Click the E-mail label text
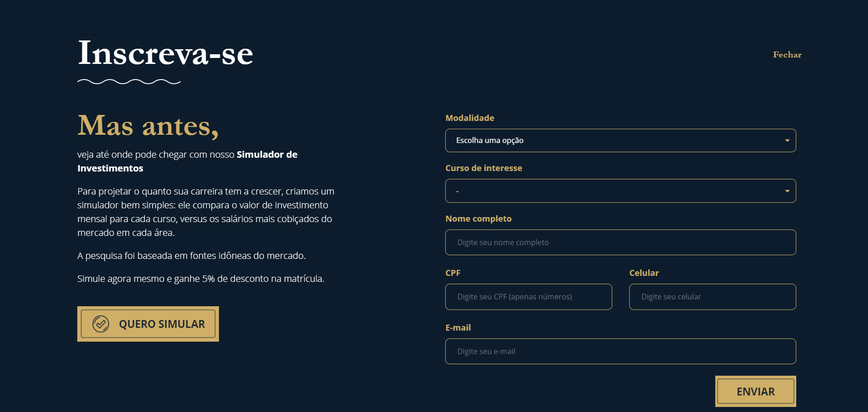This screenshot has height=412, width=868. point(458,328)
